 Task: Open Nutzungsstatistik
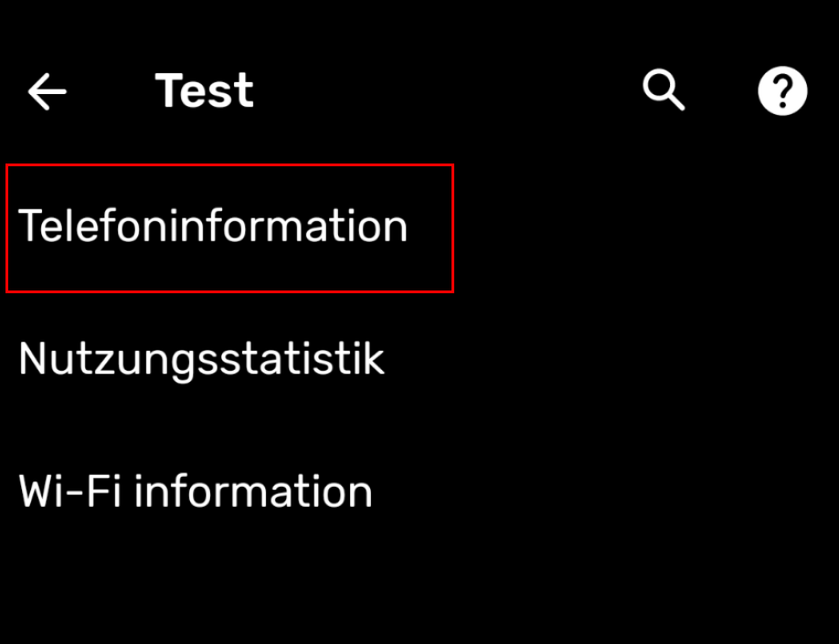[x=419, y=359]
